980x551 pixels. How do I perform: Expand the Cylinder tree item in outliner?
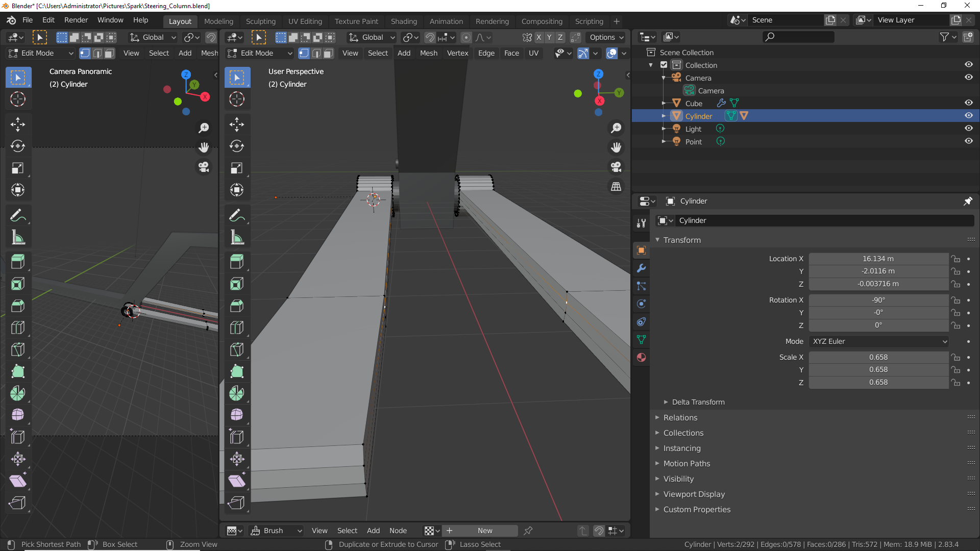coord(664,116)
